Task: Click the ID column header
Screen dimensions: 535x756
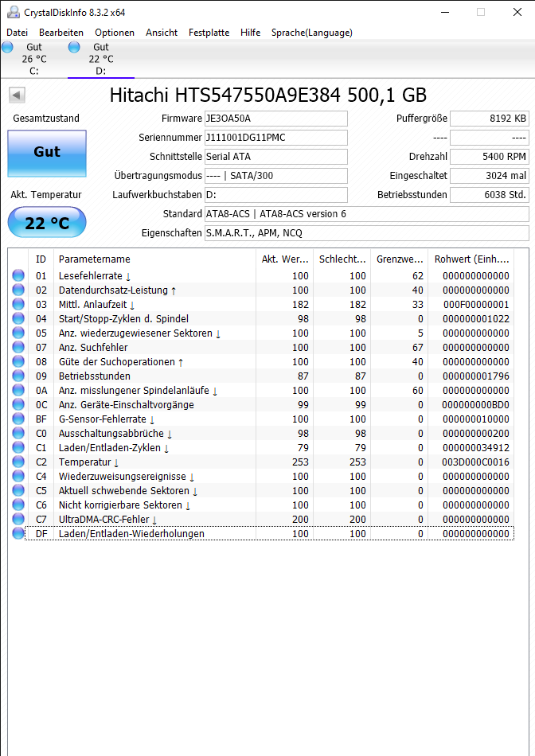Action: point(41,259)
